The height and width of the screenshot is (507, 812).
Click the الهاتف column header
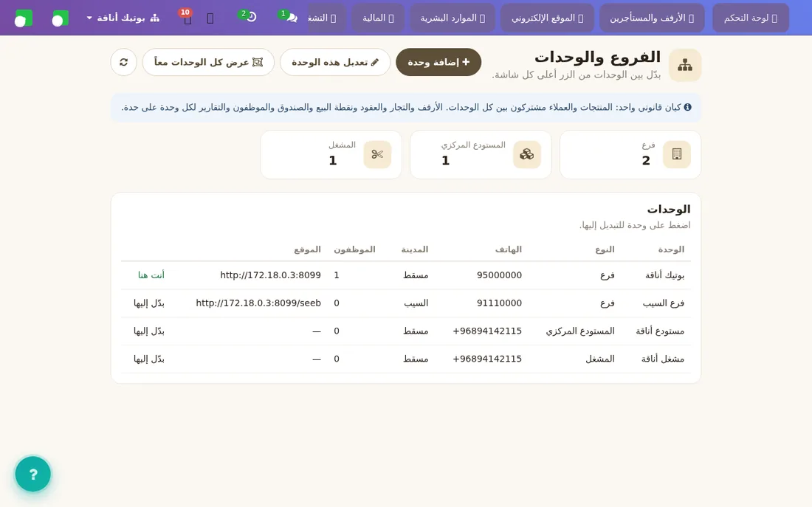509,249
